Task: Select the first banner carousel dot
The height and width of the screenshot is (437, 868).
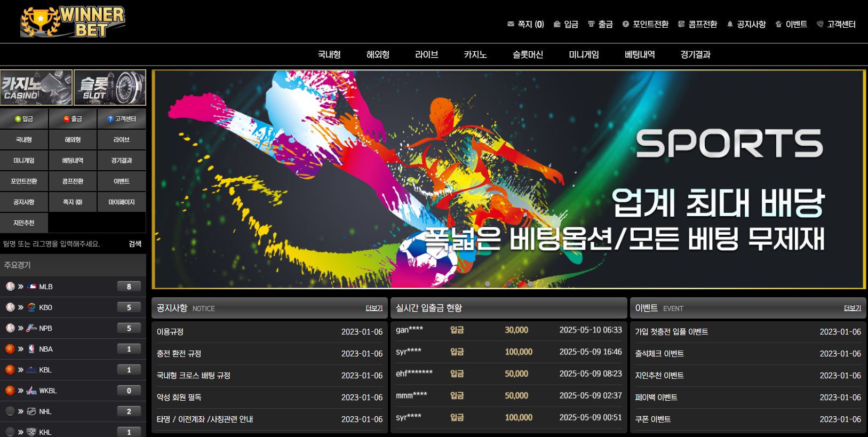Action: (488, 284)
